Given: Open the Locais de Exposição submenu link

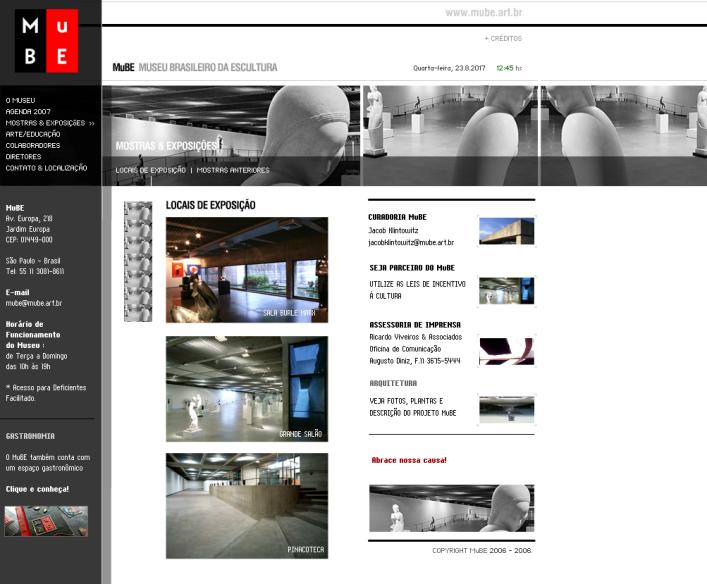Looking at the screenshot, I should point(151,170).
